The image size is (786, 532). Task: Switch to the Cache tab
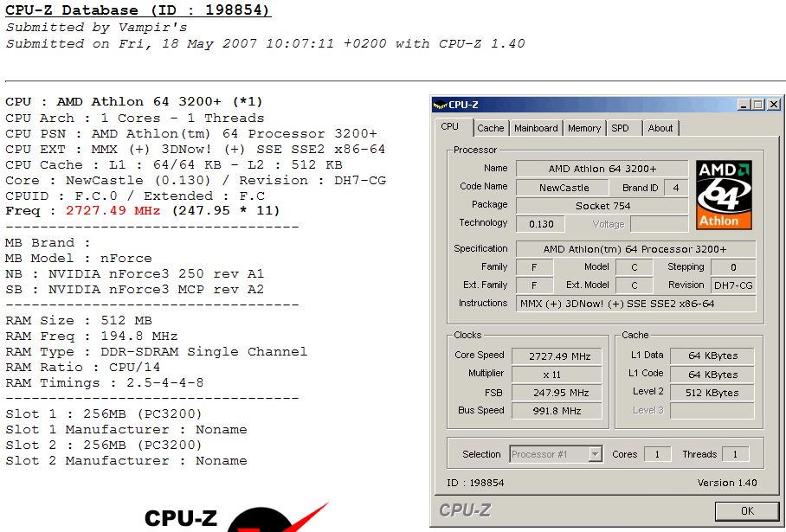[490, 128]
